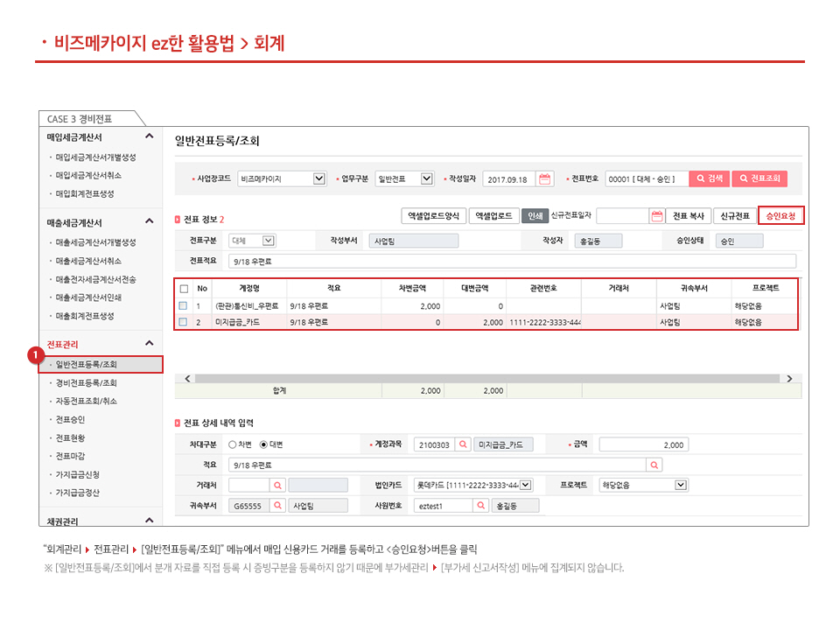Click search magnifier beside 귀속부서 code G65555
This screenshot has width=840, height=630.
277,506
